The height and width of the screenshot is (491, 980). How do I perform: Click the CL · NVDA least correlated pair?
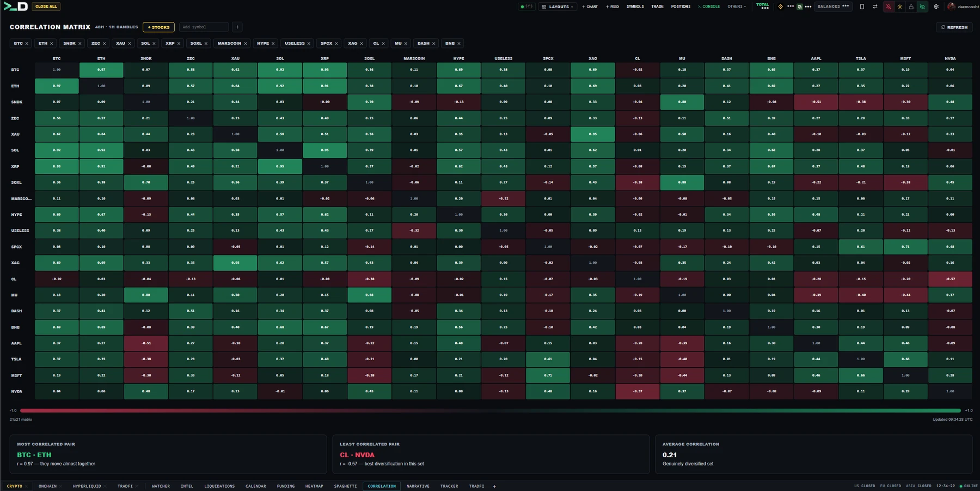(x=357, y=454)
